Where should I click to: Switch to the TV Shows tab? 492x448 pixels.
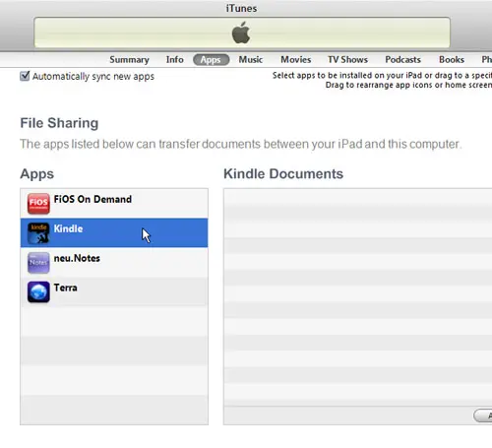tap(348, 60)
